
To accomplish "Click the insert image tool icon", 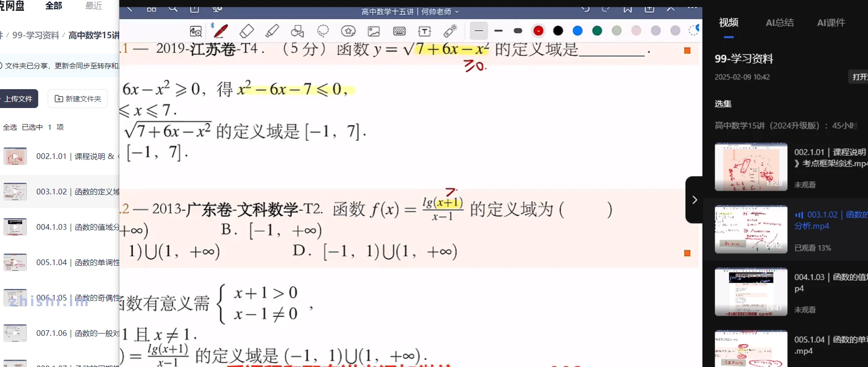I will (374, 32).
